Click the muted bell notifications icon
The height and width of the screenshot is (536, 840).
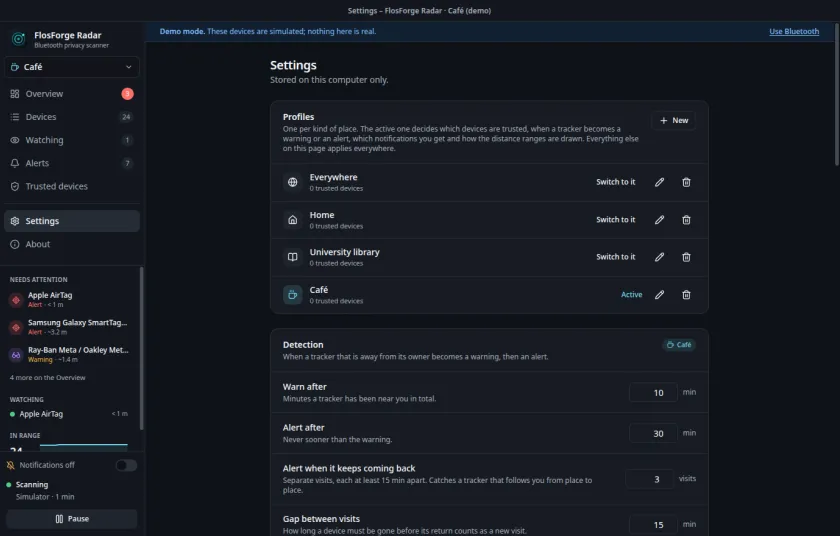(11, 465)
